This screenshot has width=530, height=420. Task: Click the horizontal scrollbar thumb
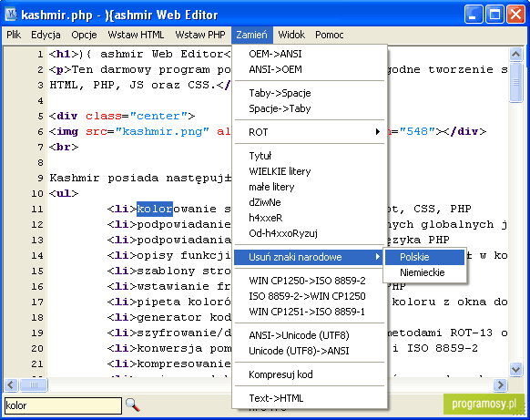(34, 384)
